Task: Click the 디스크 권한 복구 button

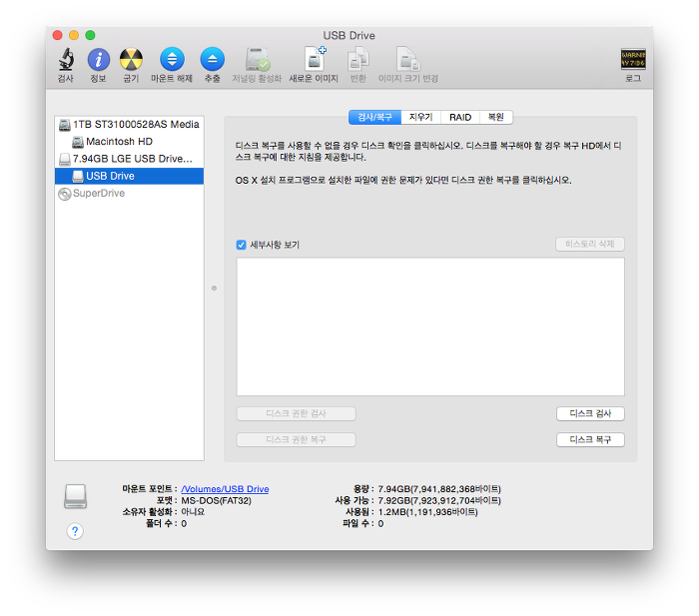Action: click(x=296, y=440)
